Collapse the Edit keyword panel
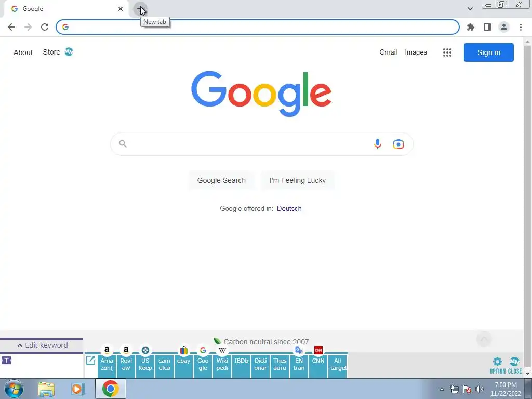 coord(42,345)
